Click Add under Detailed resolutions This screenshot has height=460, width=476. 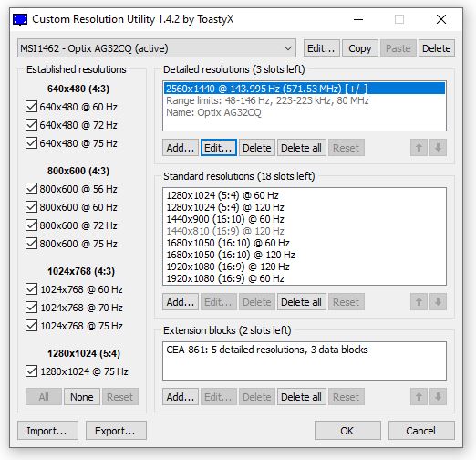pyautogui.click(x=181, y=148)
